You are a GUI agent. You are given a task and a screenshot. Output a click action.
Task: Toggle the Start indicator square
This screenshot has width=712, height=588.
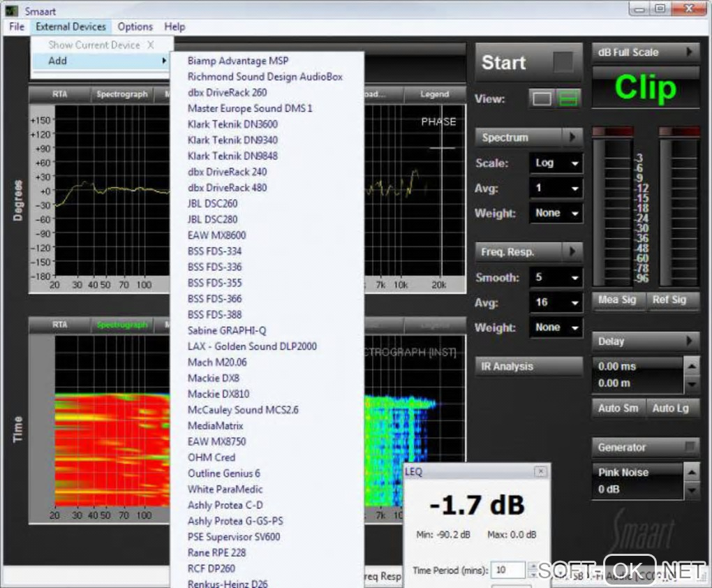(563, 63)
